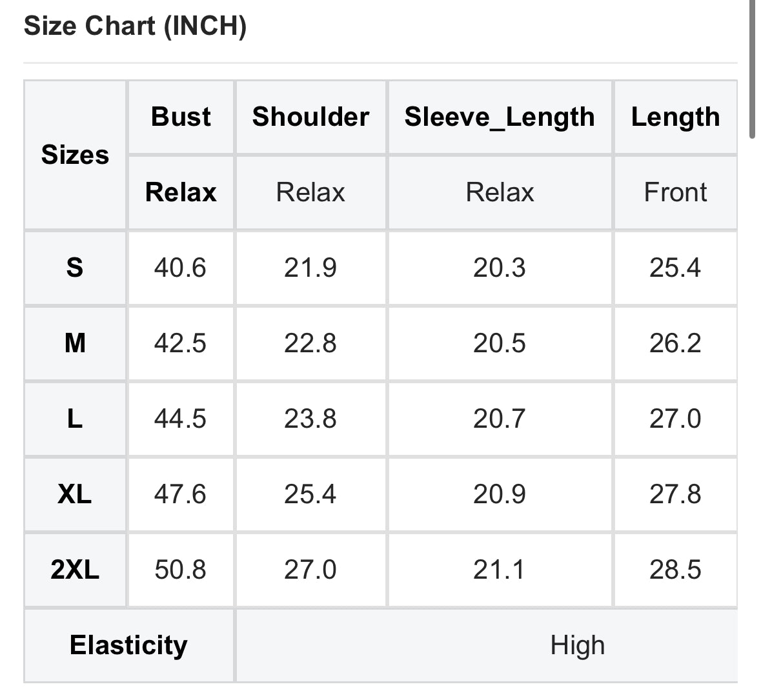Select the 40.6 bust value for S

pos(180,267)
